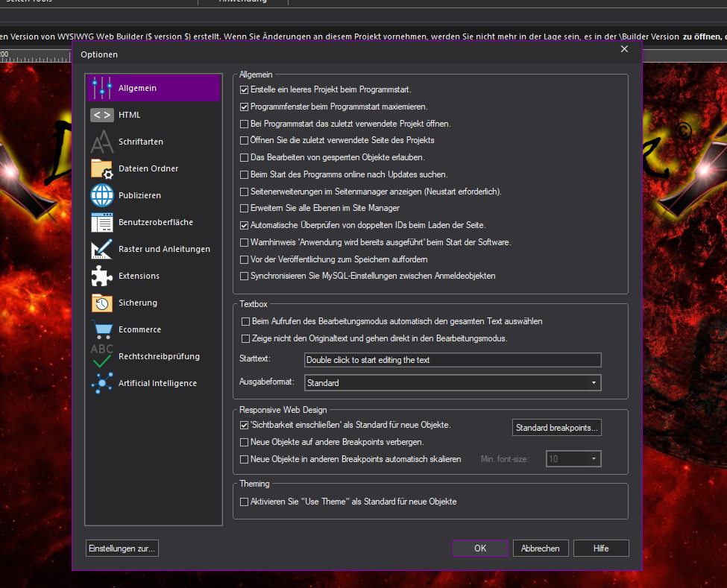The width and height of the screenshot is (727, 588).
Task: Select the Extensions label in sidebar
Action: click(x=139, y=276)
